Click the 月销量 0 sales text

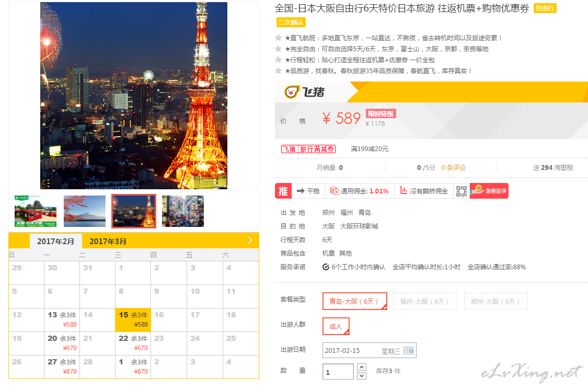pyautogui.click(x=330, y=168)
